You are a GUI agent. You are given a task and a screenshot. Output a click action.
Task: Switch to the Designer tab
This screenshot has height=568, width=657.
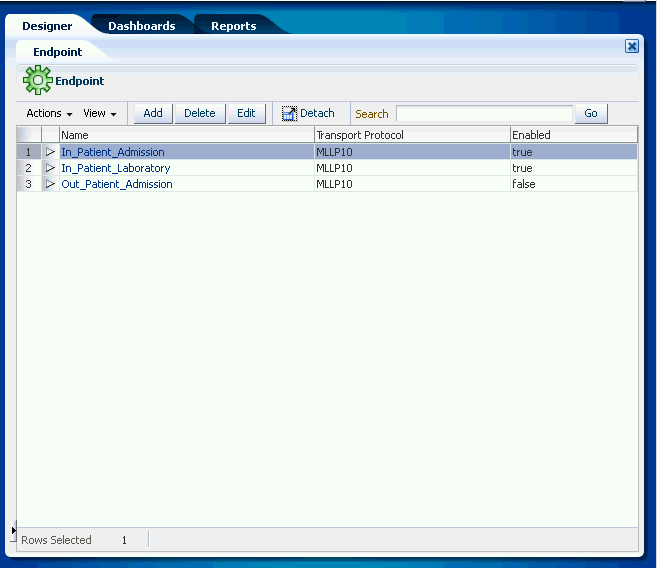(x=47, y=26)
